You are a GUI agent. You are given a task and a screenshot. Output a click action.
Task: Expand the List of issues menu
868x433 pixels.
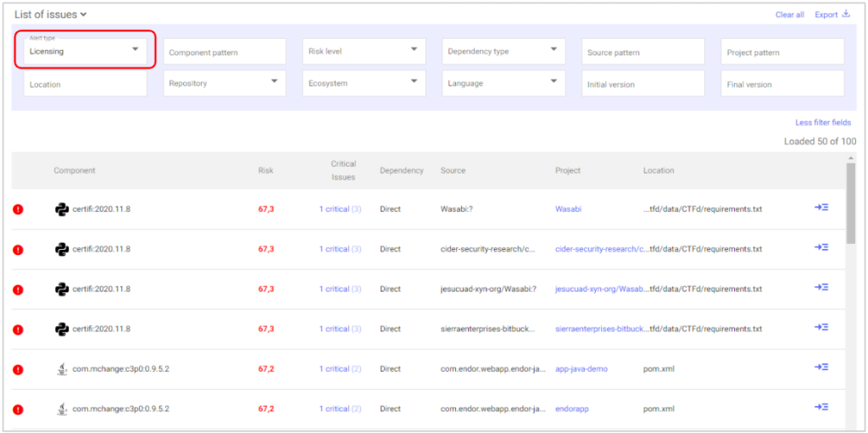pos(50,14)
